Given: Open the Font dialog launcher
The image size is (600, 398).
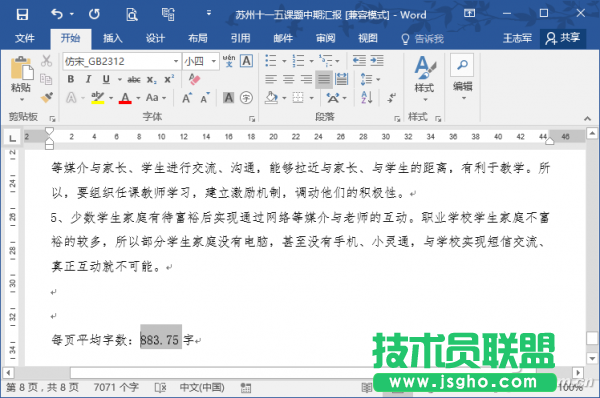Looking at the screenshot, I should click(252, 119).
